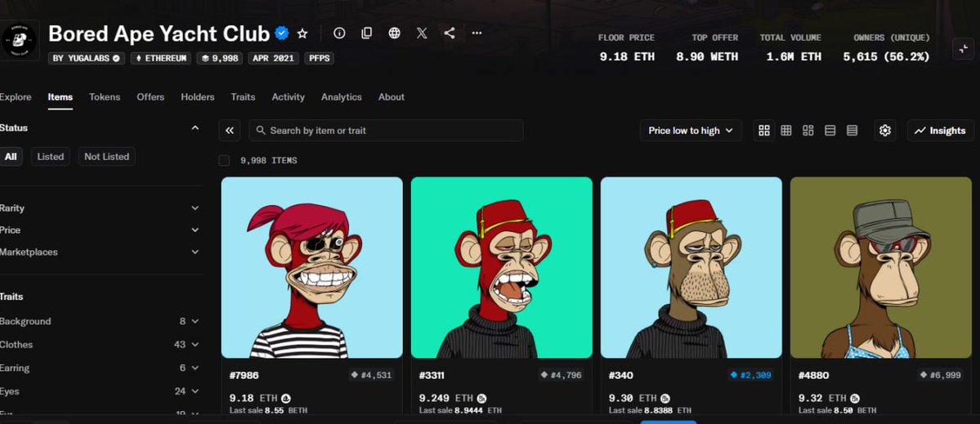Select the Not Listed status filter

(107, 157)
